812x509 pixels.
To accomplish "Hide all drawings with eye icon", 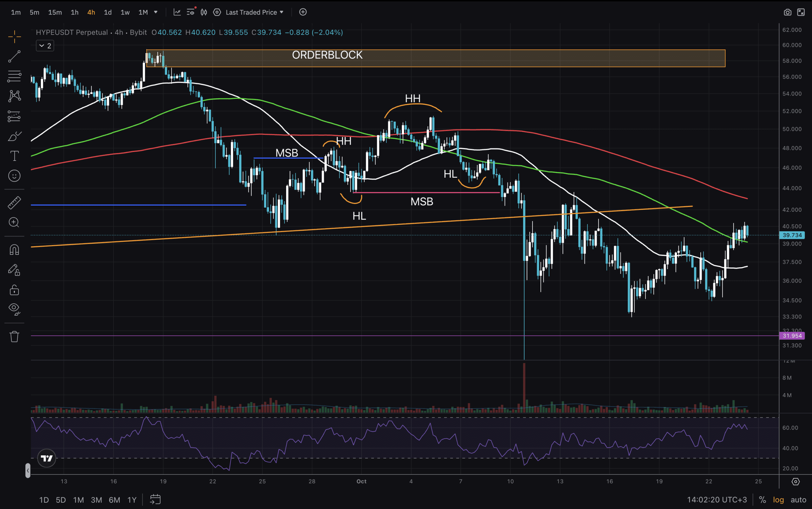I will pos(14,308).
